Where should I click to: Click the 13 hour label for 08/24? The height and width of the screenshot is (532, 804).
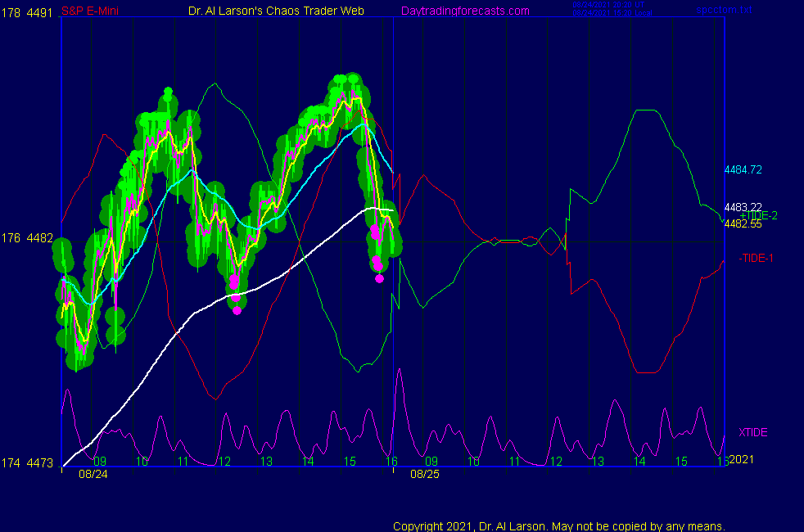pyautogui.click(x=266, y=462)
